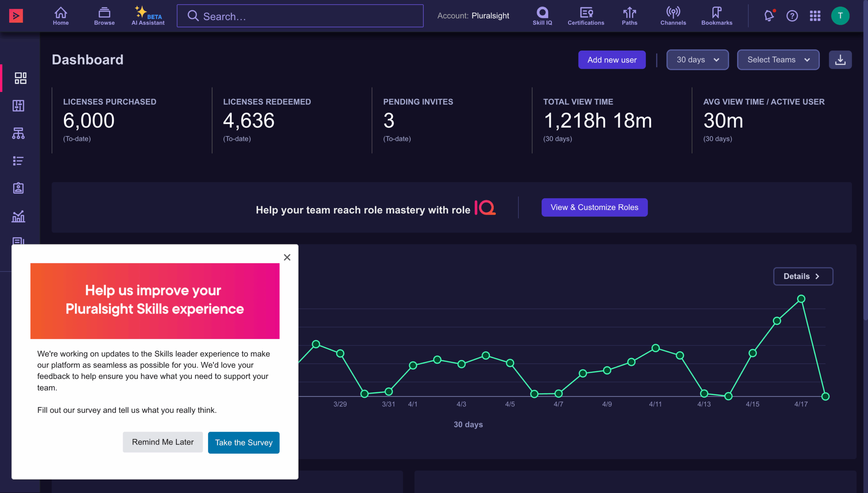Click the Remind Me Later button

[x=163, y=442]
